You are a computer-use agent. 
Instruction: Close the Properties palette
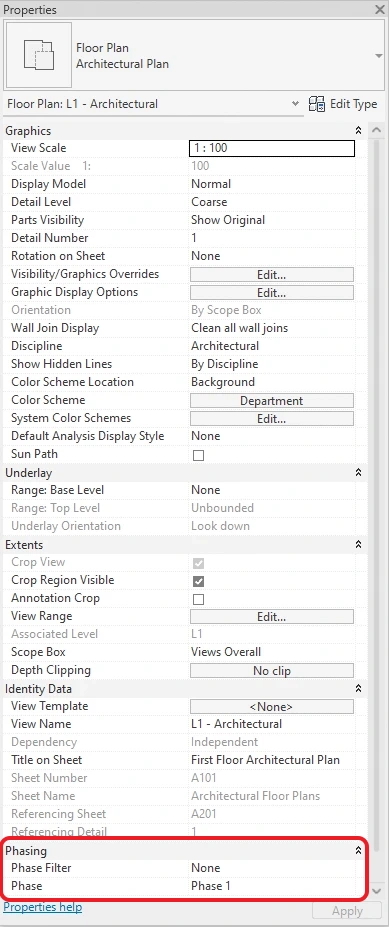click(x=379, y=9)
